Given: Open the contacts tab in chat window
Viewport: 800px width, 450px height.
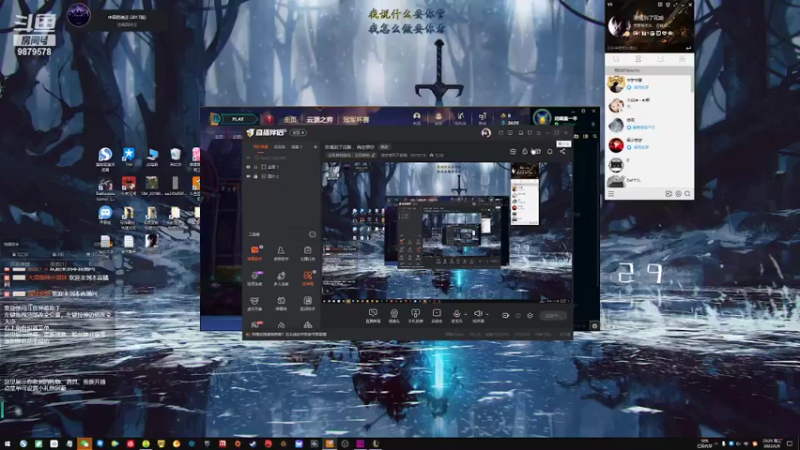Looking at the screenshot, I should click(x=638, y=59).
